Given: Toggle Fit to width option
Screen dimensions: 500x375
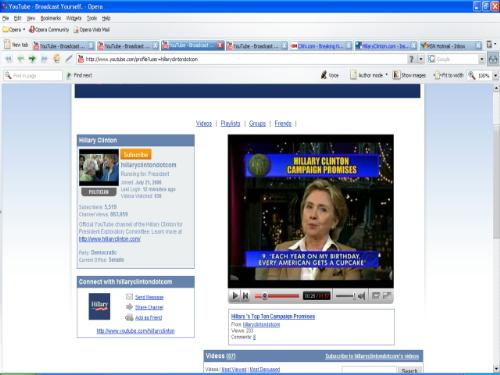Looking at the screenshot, I should 449,75.
